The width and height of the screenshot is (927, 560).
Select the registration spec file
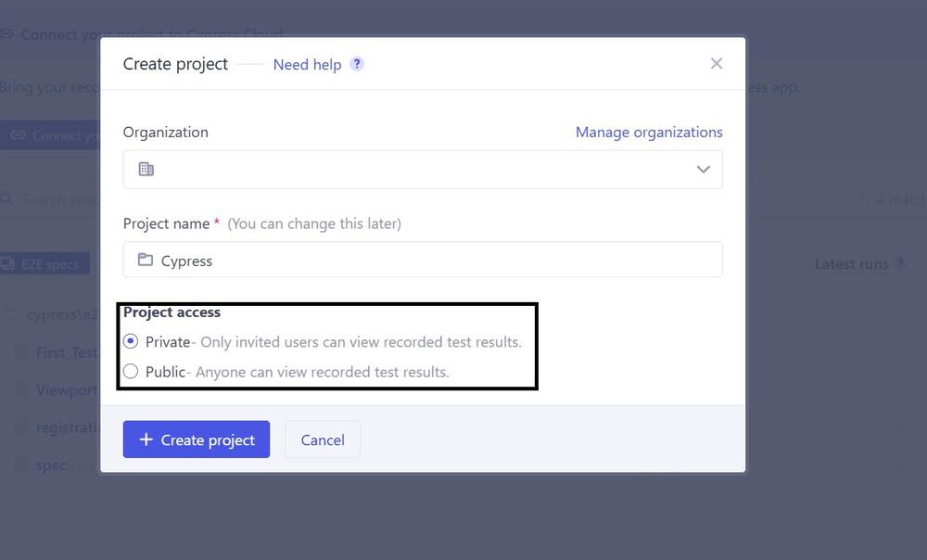click(x=67, y=427)
